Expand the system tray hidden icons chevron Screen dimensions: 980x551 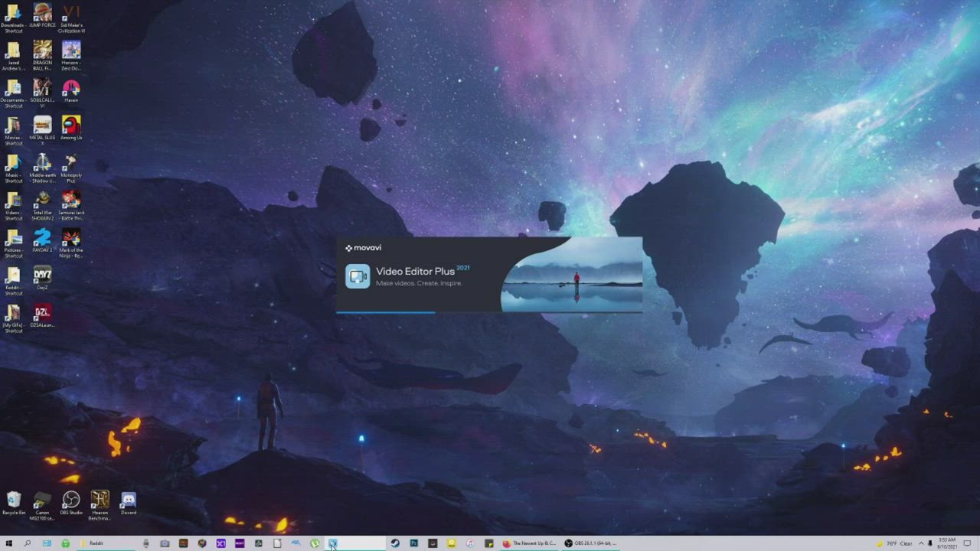click(x=921, y=543)
